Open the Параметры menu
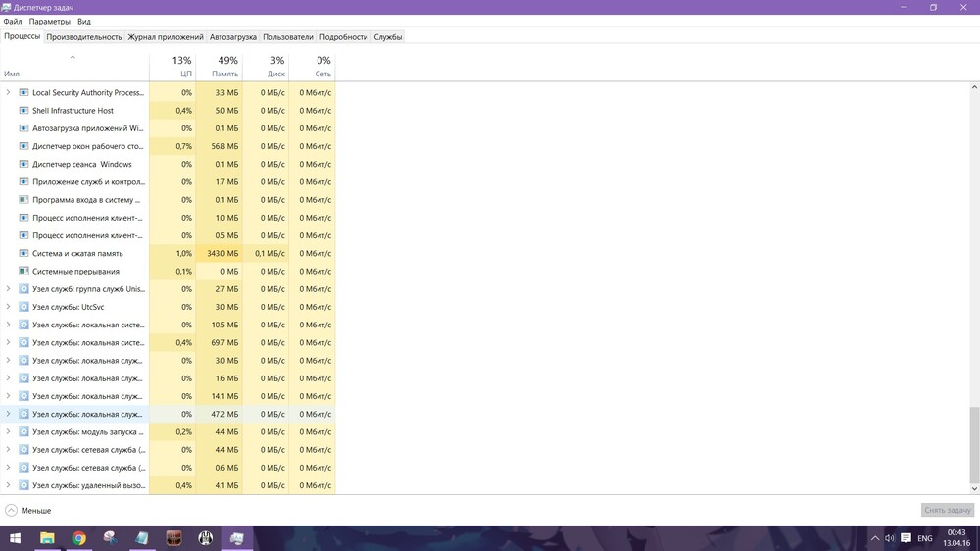 pos(49,22)
